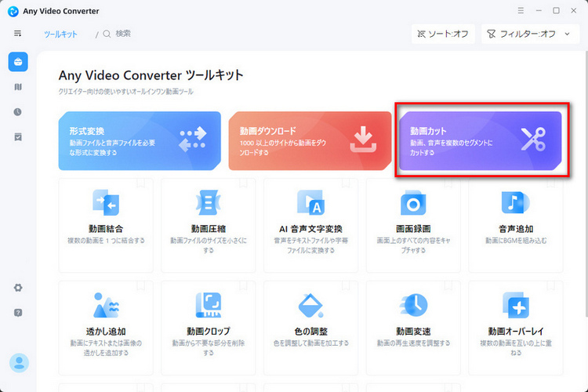This screenshot has width=588, height=392.
Task: Click the user account avatar
Action: click(x=19, y=363)
